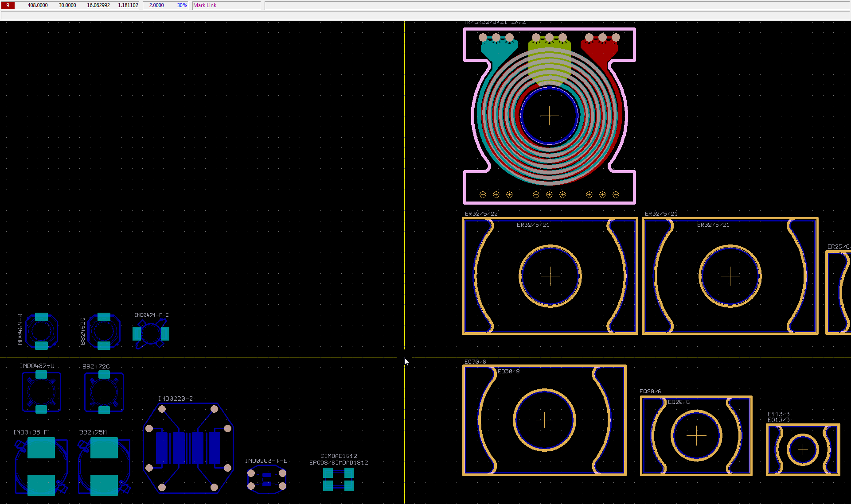Select the IND0485-F inductor footprint

pyautogui.click(x=41, y=466)
